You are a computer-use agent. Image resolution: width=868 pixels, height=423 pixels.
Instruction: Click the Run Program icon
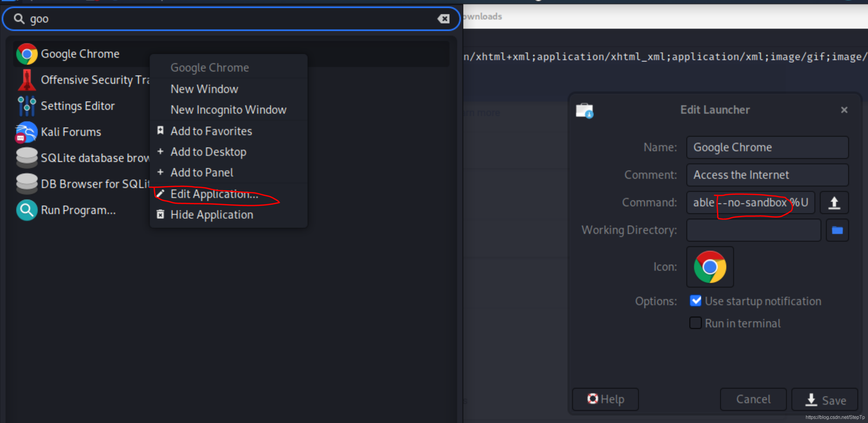point(26,210)
